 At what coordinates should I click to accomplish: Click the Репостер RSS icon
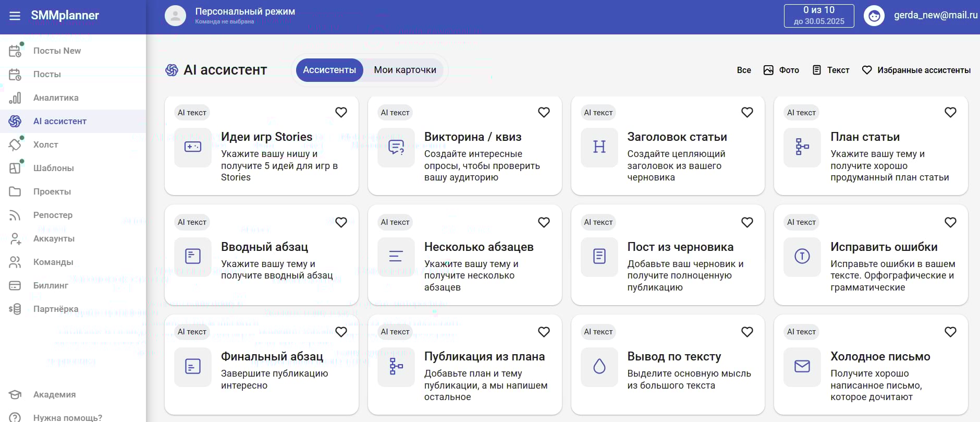tap(15, 215)
